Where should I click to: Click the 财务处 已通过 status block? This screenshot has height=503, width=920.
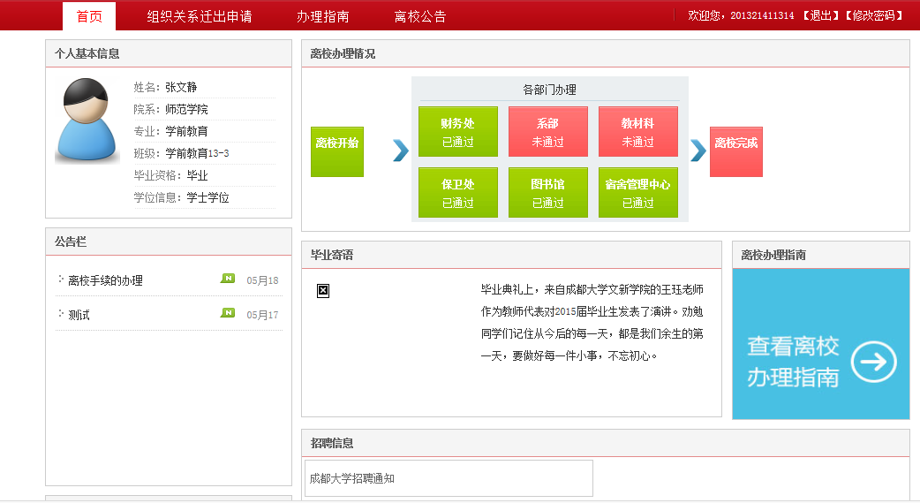[458, 131]
